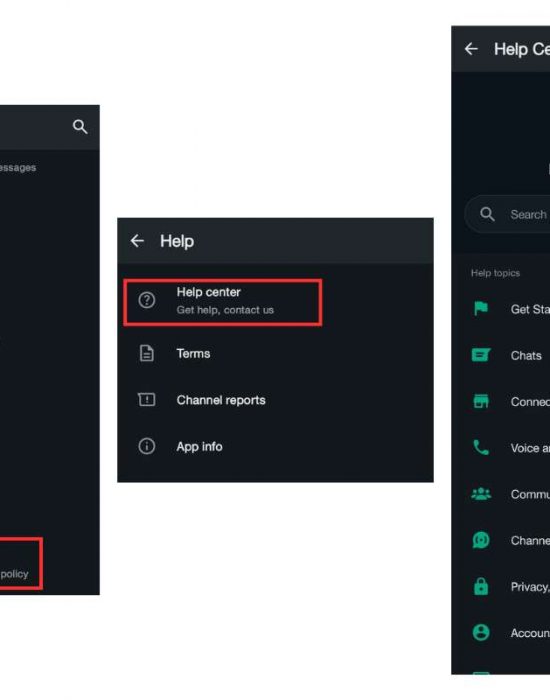Open Channel reports

275,400
